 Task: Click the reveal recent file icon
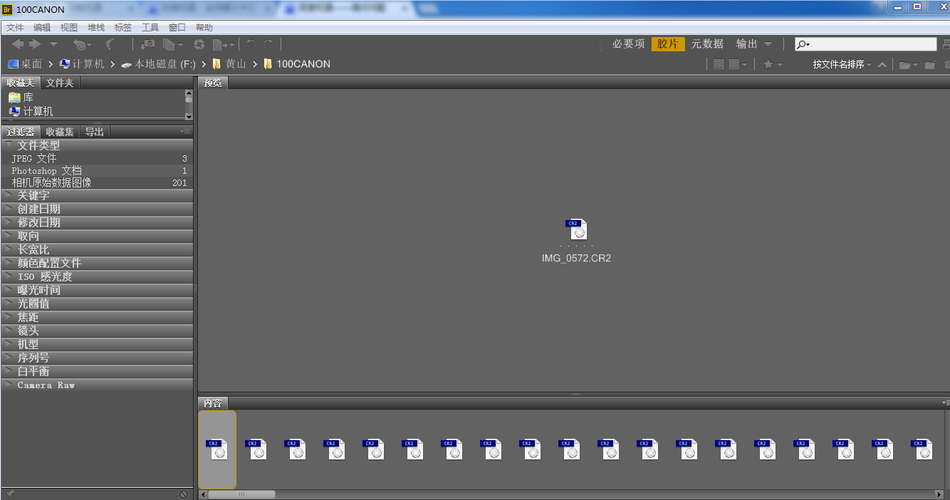[x=82, y=44]
